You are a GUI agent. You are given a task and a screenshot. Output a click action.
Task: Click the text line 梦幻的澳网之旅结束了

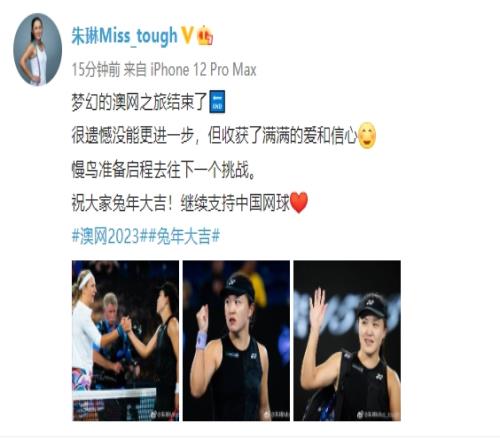[x=140, y=102]
